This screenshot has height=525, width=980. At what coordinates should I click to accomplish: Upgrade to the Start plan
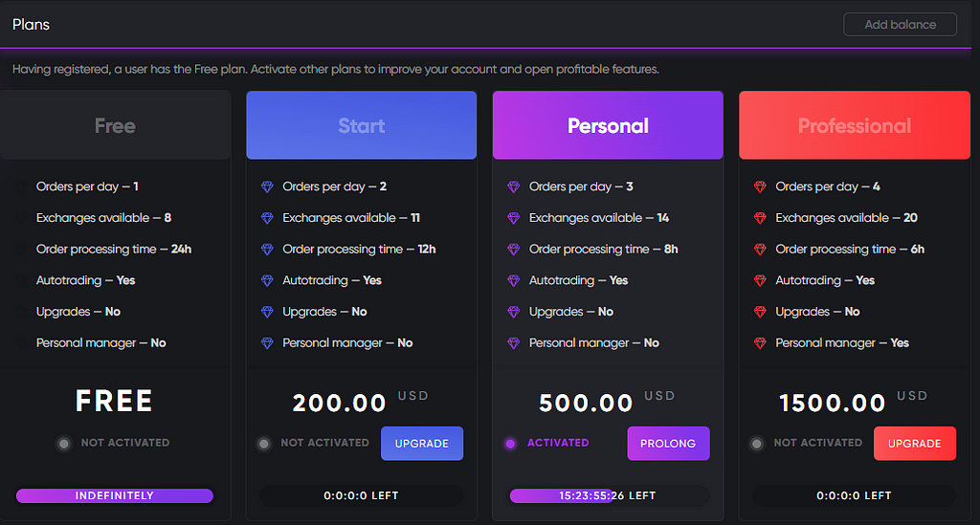(x=422, y=443)
